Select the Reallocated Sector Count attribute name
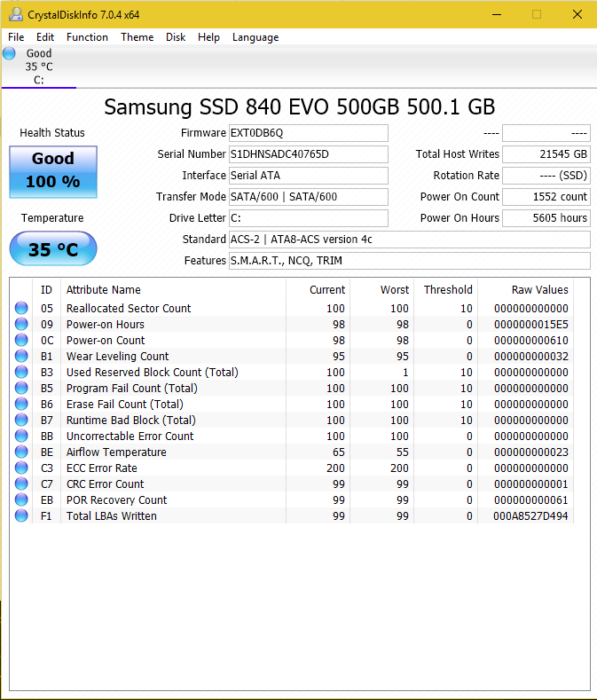Viewport: 597px width, 700px height. click(129, 309)
